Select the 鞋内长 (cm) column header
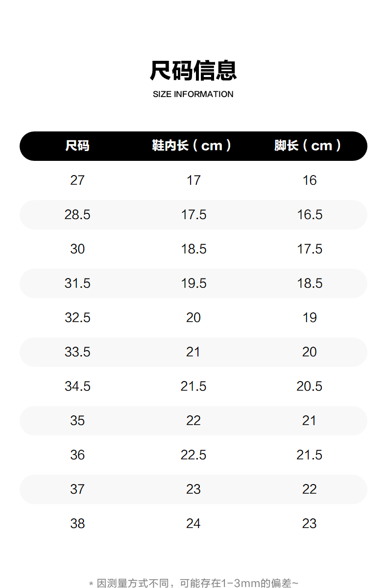This screenshot has height=588, width=387. pos(192,146)
